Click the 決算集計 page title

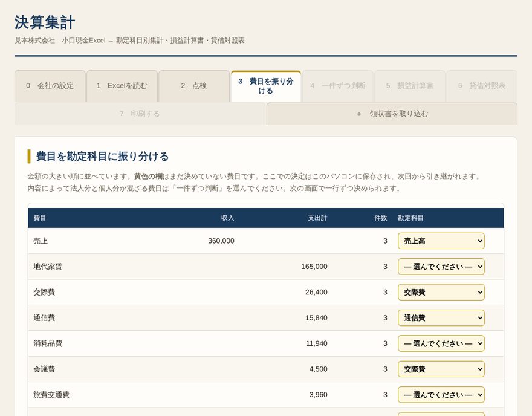(45, 22)
